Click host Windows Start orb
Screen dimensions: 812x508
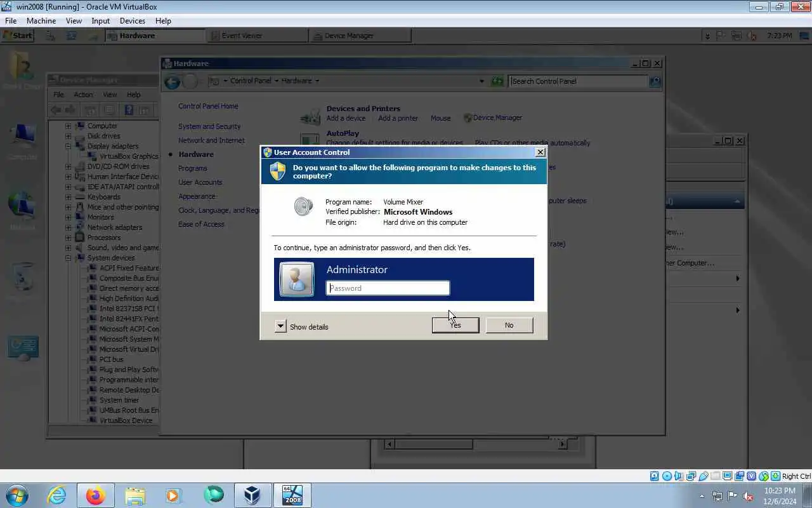click(x=16, y=495)
